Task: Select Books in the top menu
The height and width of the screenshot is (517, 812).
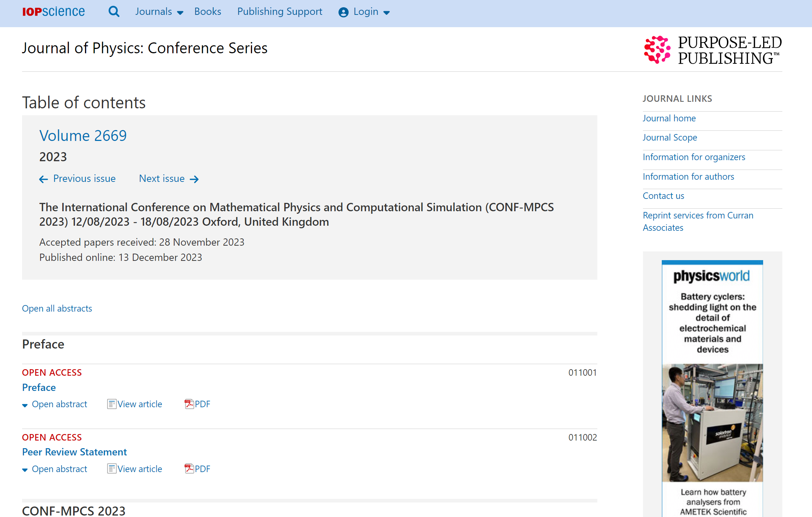Action: coord(207,11)
